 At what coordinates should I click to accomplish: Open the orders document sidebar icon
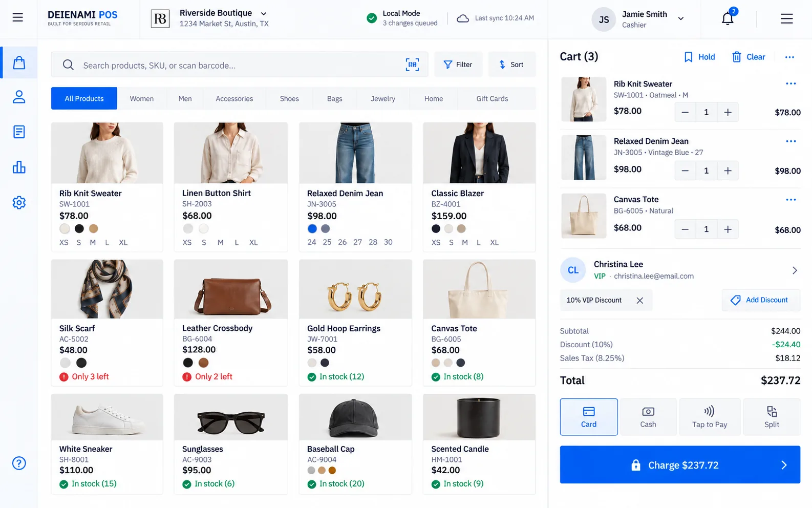coord(19,132)
